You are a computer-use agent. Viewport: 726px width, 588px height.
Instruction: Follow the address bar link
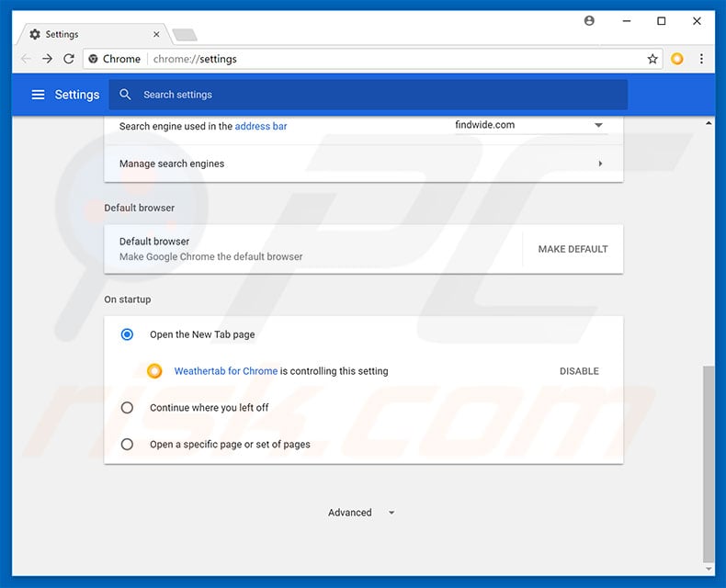(261, 126)
